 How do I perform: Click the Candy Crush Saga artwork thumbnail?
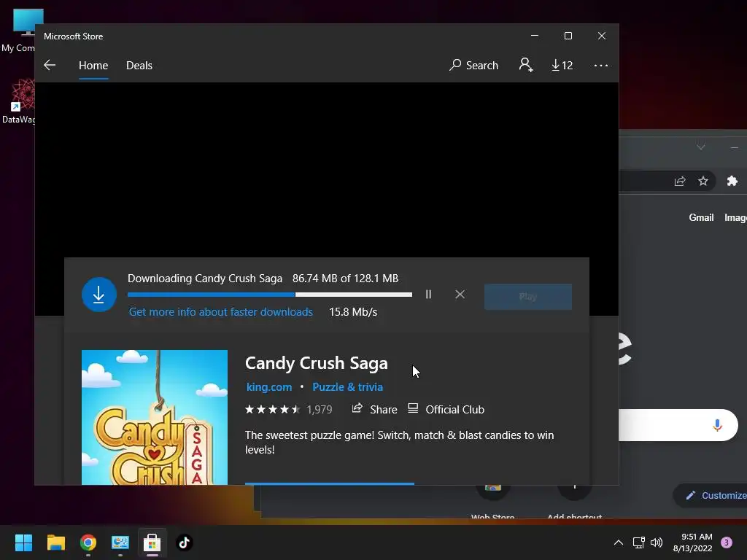(155, 418)
